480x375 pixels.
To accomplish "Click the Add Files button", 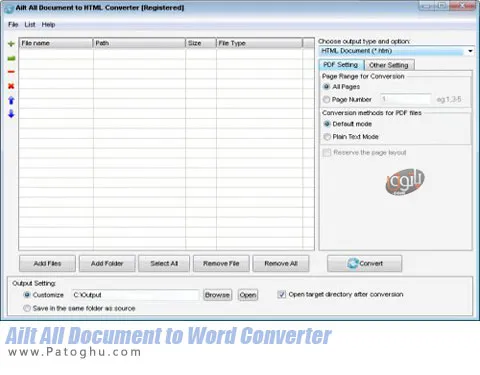I will tap(47, 264).
